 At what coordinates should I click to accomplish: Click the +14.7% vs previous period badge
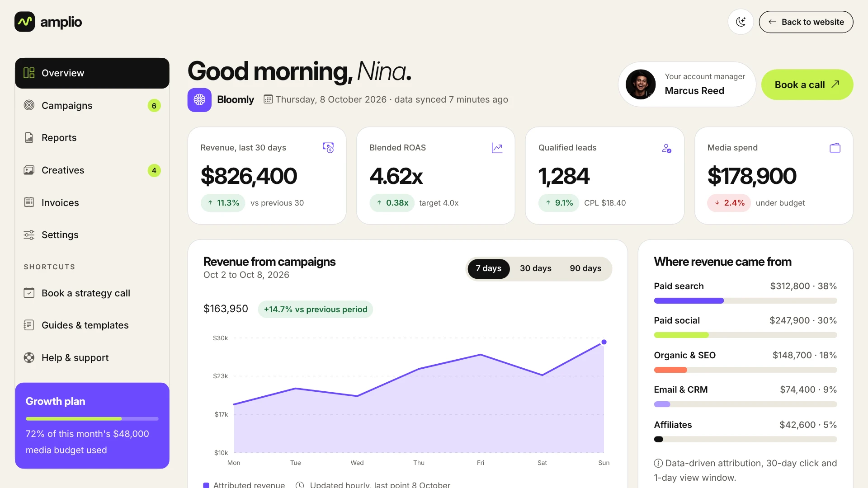316,310
